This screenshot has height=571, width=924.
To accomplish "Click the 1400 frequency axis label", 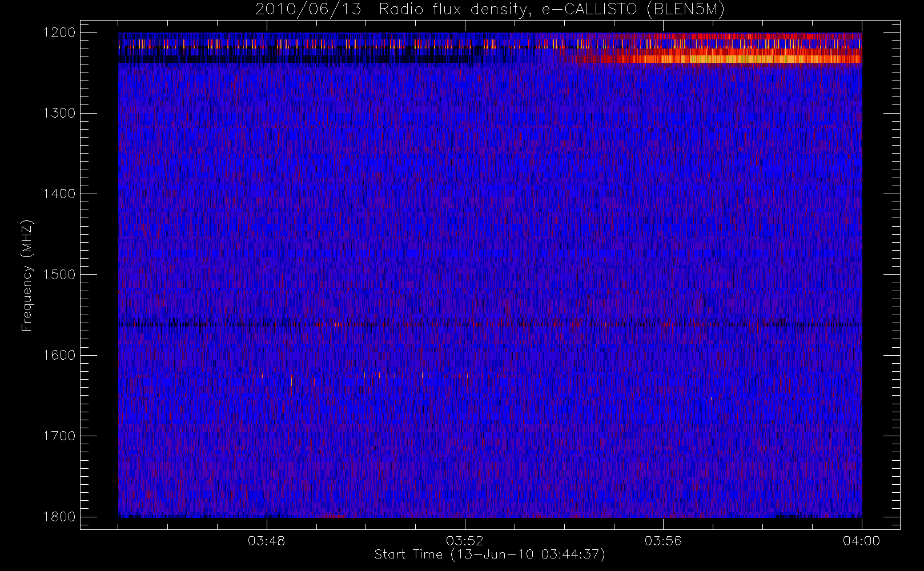I will point(59,194).
